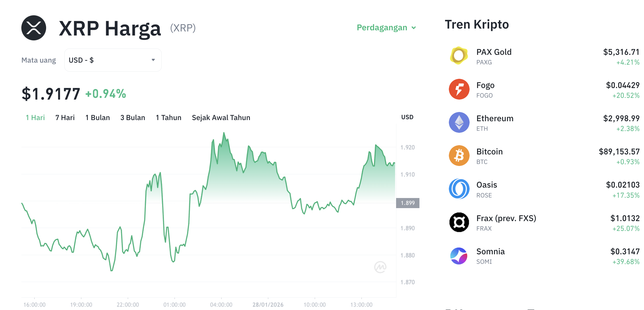Select the Ethereum diamond icon
Viewport: 644px width, 310px height.
tap(459, 122)
